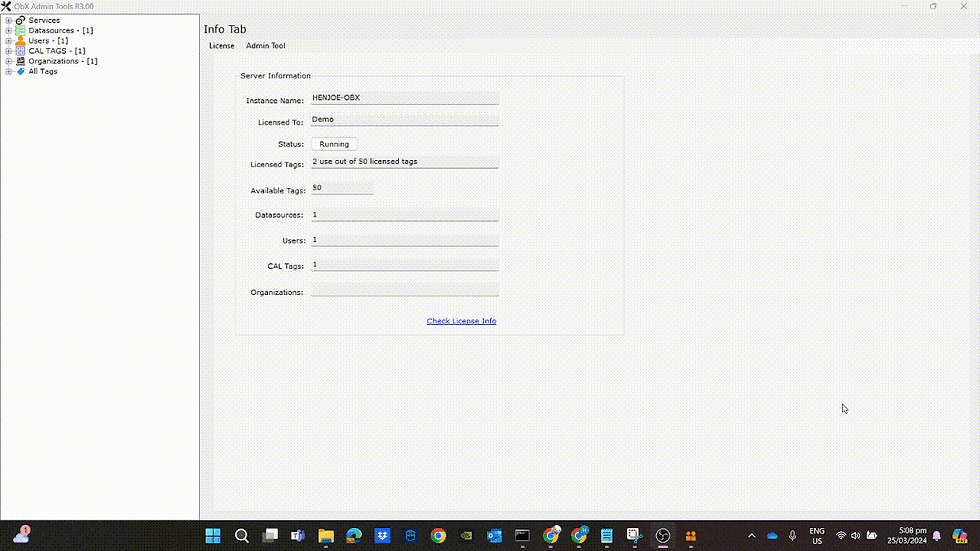Click the Instance Name field HENJOE-OBX
The image size is (980, 551).
405,98
